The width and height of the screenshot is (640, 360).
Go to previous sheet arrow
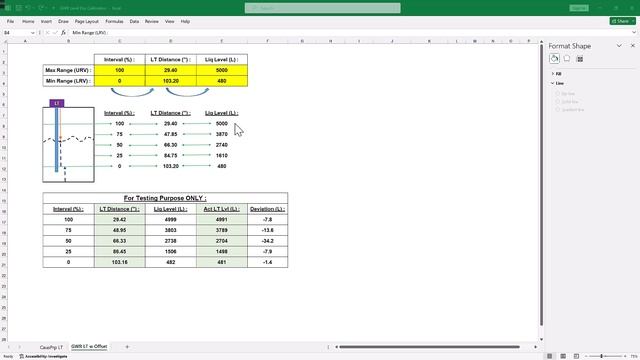point(9,347)
